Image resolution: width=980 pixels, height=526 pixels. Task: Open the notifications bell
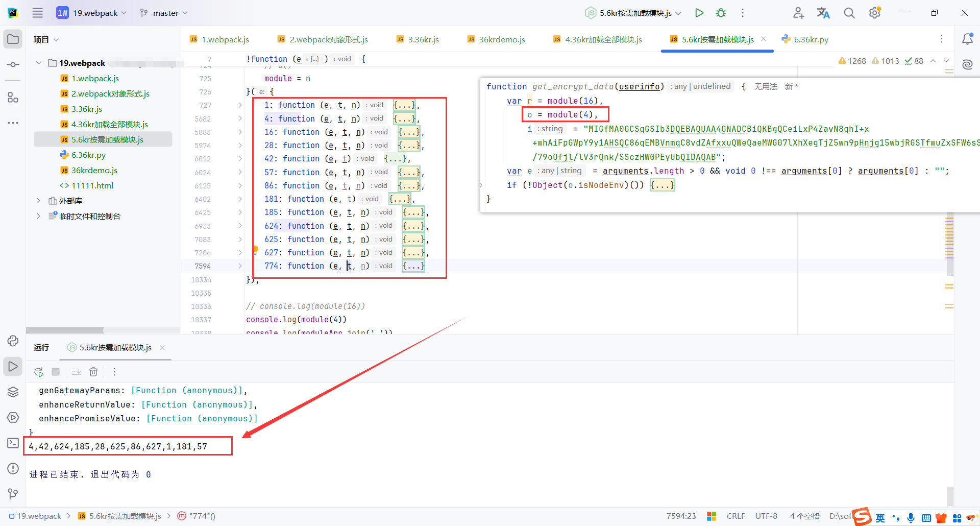pos(968,38)
